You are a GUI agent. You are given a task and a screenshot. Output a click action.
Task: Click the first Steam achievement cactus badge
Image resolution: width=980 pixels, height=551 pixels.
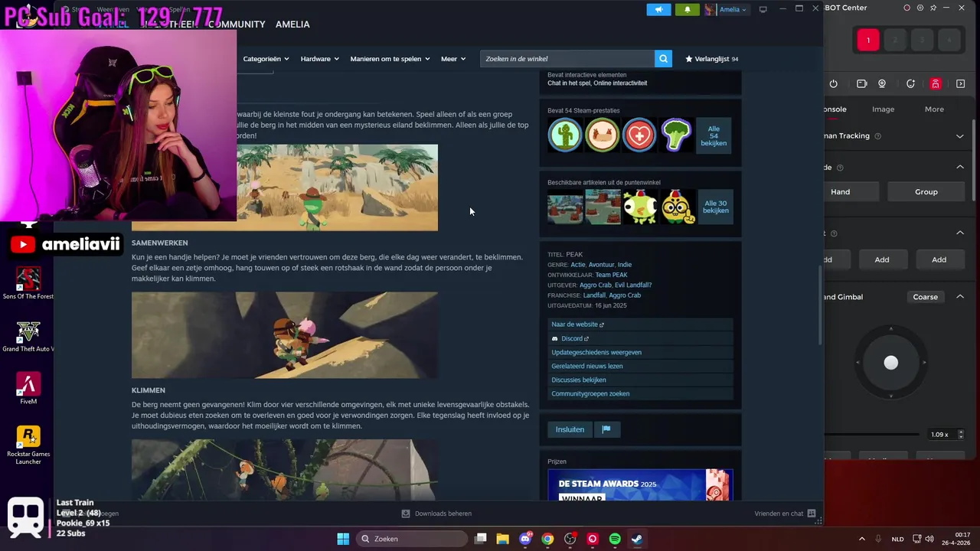565,135
